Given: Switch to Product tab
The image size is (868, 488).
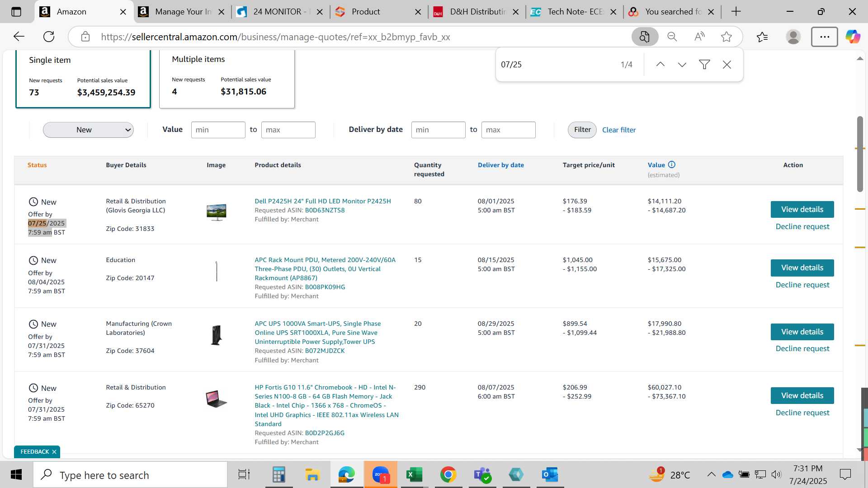Looking at the screenshot, I should click(x=378, y=12).
